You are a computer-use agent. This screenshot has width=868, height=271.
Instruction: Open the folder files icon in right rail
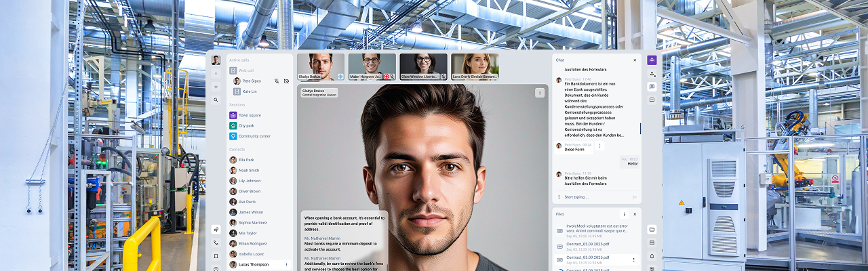[652, 230]
